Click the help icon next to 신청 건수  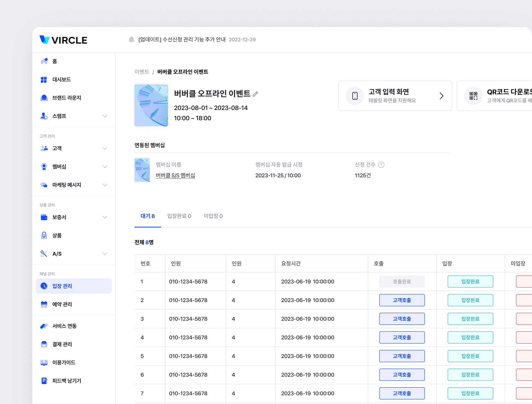(x=381, y=165)
